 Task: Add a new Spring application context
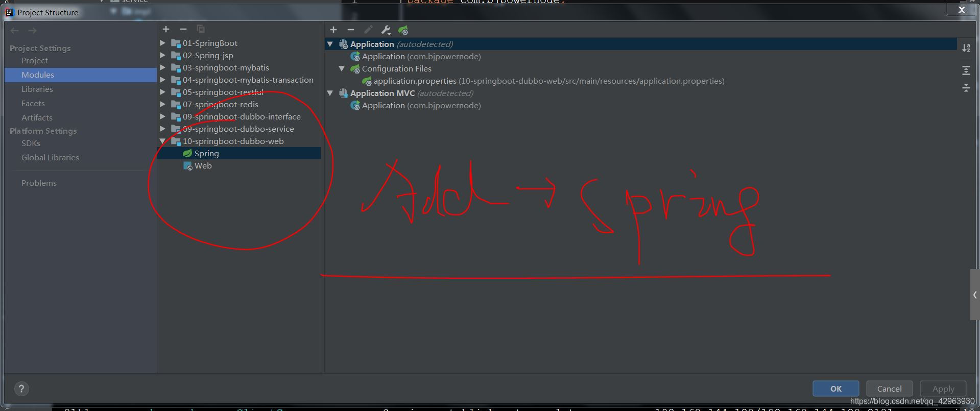(333, 30)
